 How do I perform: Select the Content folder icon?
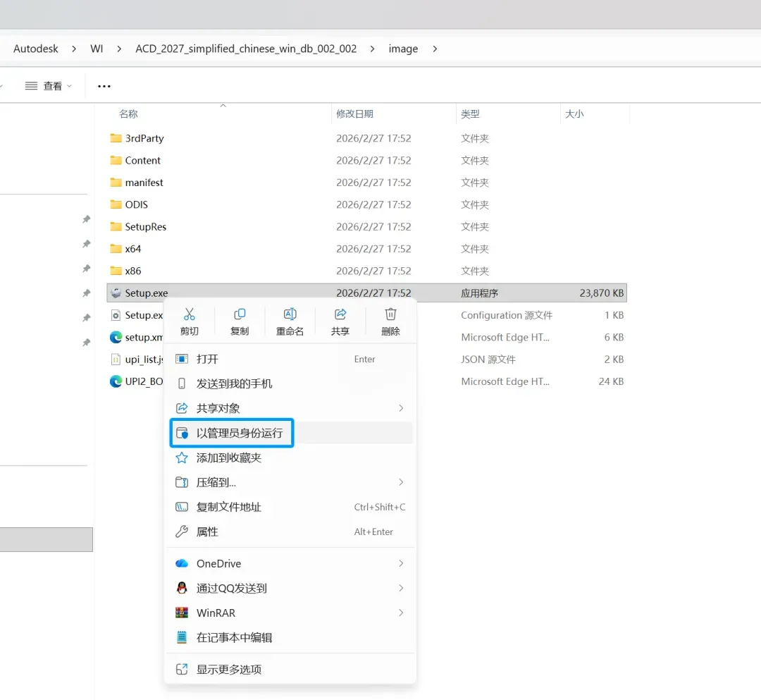[116, 160]
